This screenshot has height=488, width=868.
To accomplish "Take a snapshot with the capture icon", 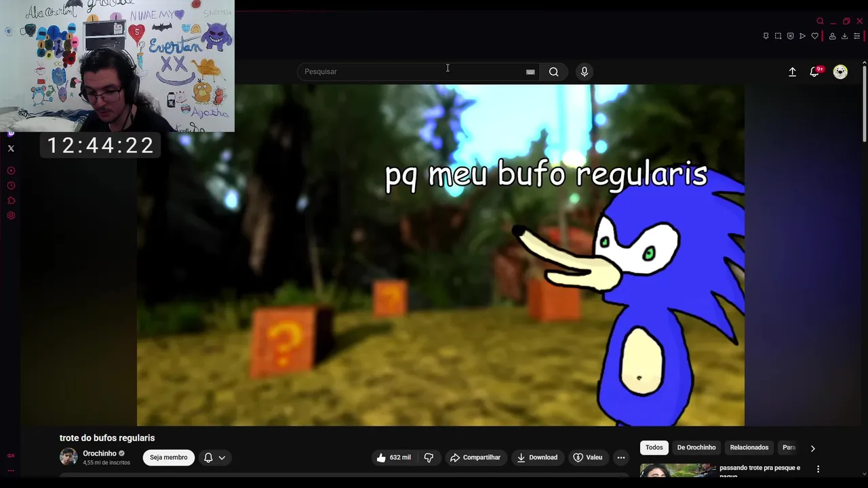I will [x=778, y=36].
